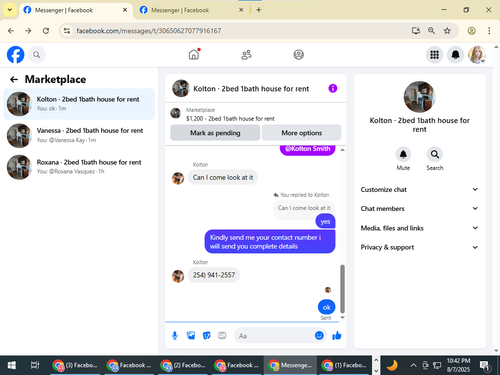Click More options button
500x375 pixels.
click(x=301, y=133)
